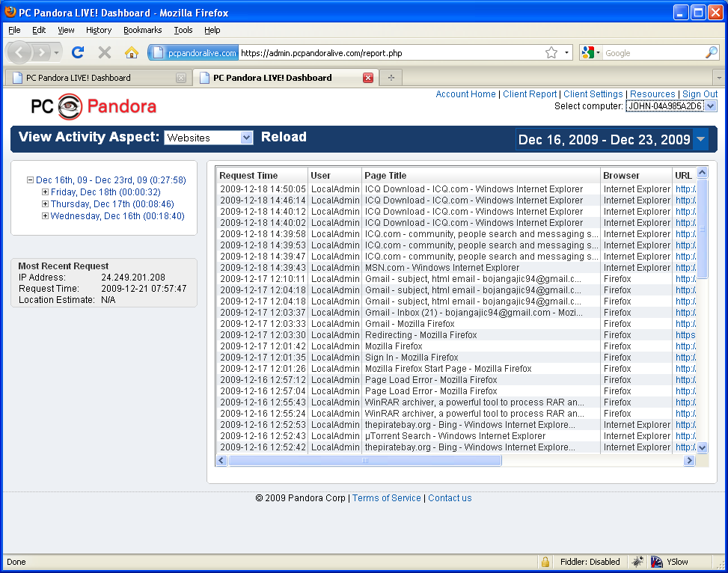Image resolution: width=728 pixels, height=573 pixels.
Task: Close the active PC Pandora tab
Action: [x=368, y=78]
